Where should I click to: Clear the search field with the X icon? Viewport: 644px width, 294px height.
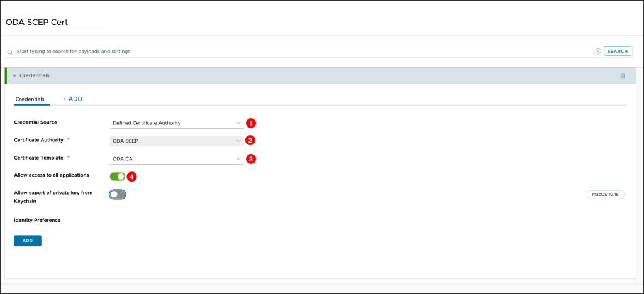point(598,52)
